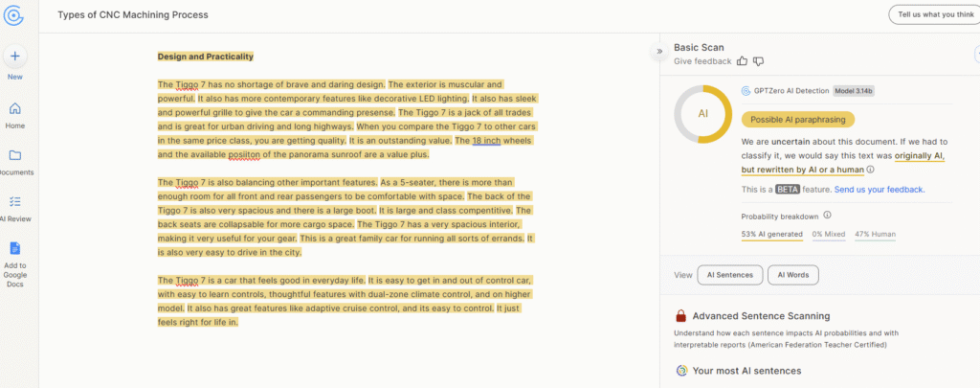Click info icon after 'rewritten by AI or a human'
This screenshot has height=388, width=980.
(x=870, y=170)
